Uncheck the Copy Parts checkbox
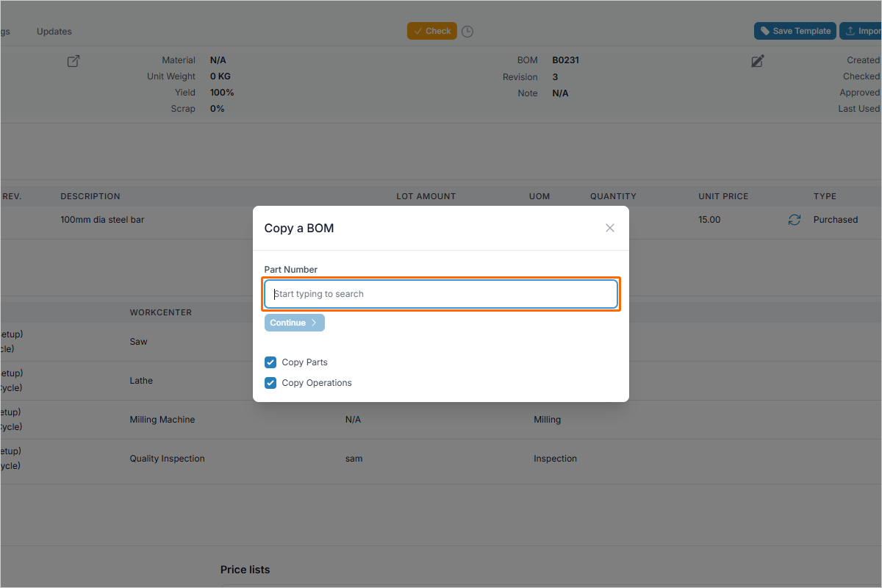The image size is (882, 588). [270, 362]
